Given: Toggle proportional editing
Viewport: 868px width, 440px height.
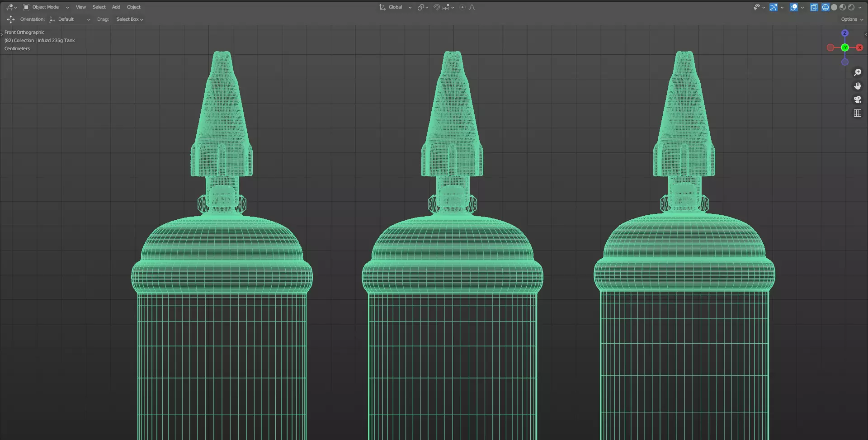Looking at the screenshot, I should pos(462,7).
